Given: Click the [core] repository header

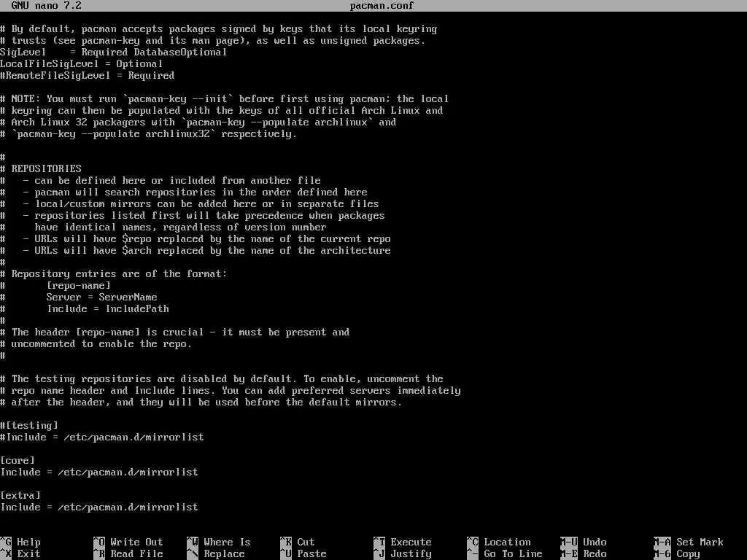Looking at the screenshot, I should [x=18, y=461].
